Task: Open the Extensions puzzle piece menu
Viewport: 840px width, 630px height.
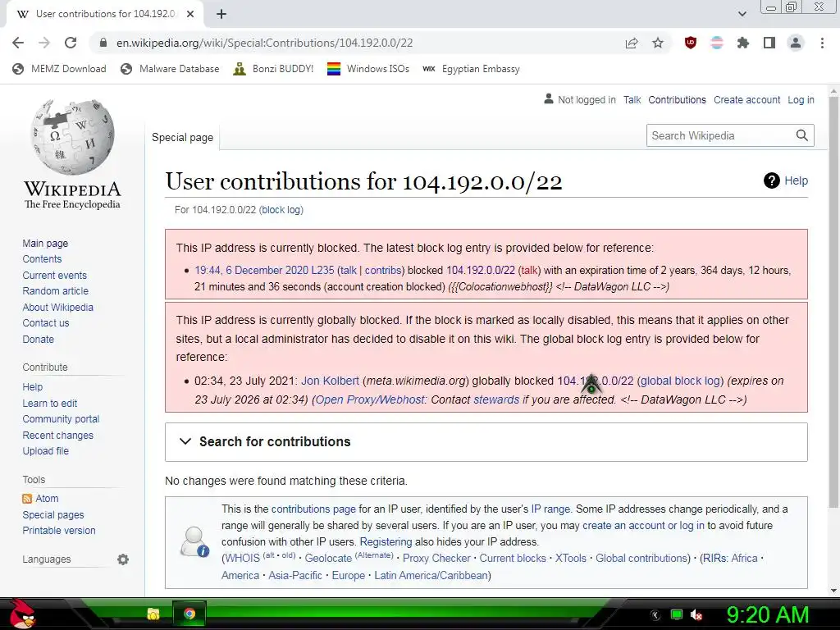Action: (x=743, y=43)
